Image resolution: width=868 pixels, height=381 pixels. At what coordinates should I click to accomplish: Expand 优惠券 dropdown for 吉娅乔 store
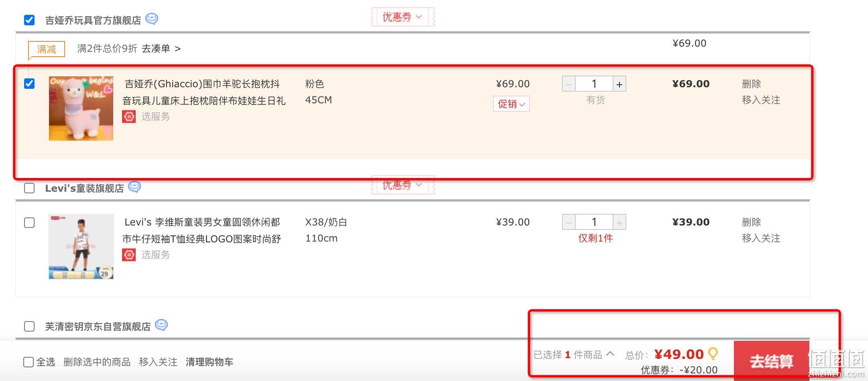click(403, 17)
